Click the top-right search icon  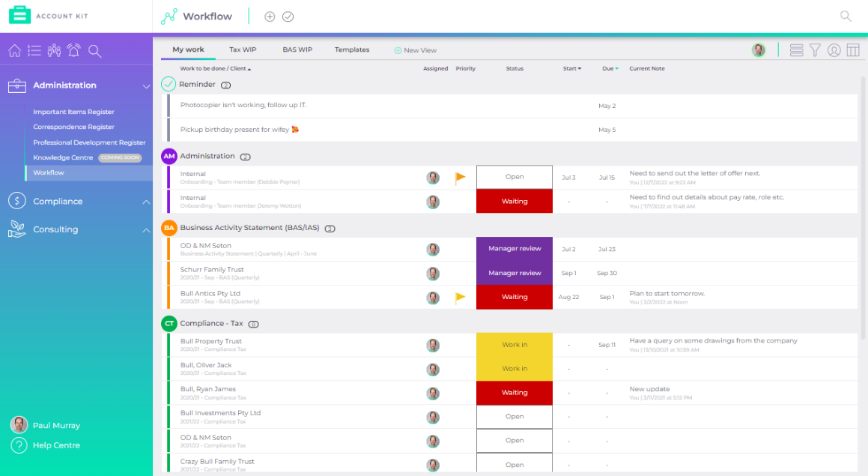pyautogui.click(x=846, y=16)
